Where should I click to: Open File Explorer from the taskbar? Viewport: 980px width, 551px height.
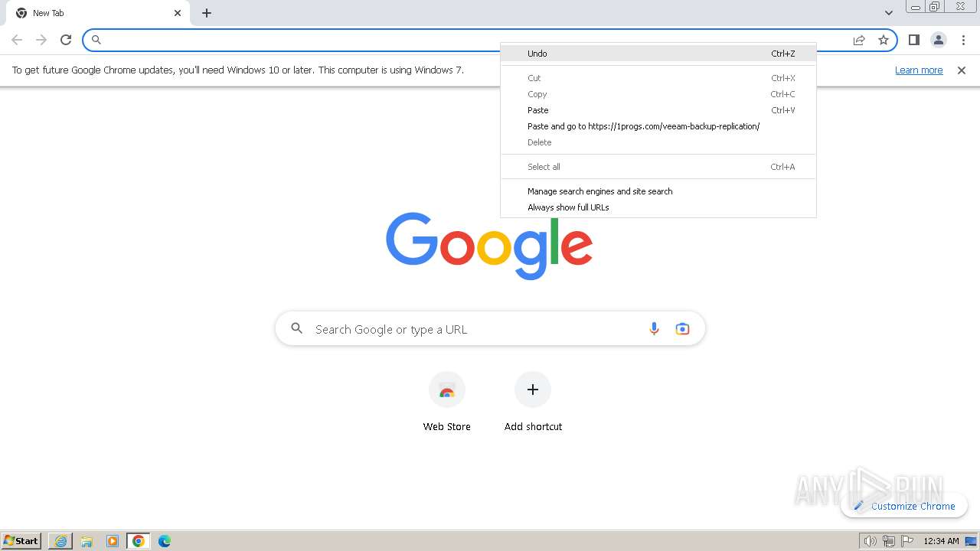tap(87, 541)
